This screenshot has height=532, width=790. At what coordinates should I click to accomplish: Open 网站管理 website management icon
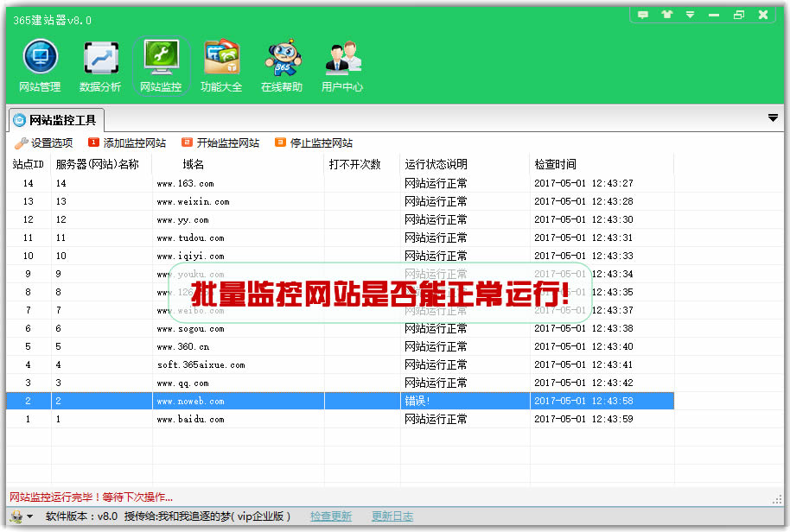click(x=40, y=66)
